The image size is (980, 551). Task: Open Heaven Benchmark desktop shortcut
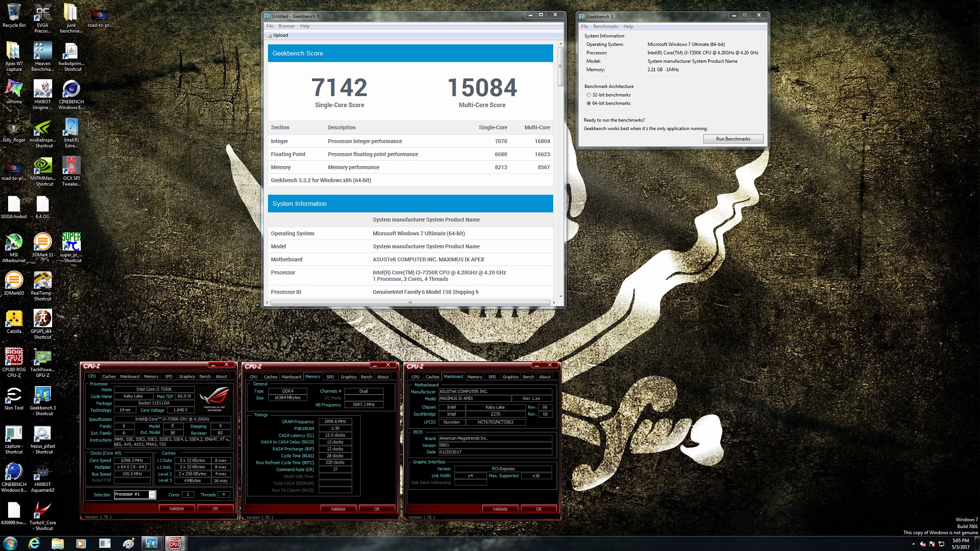[x=43, y=56]
